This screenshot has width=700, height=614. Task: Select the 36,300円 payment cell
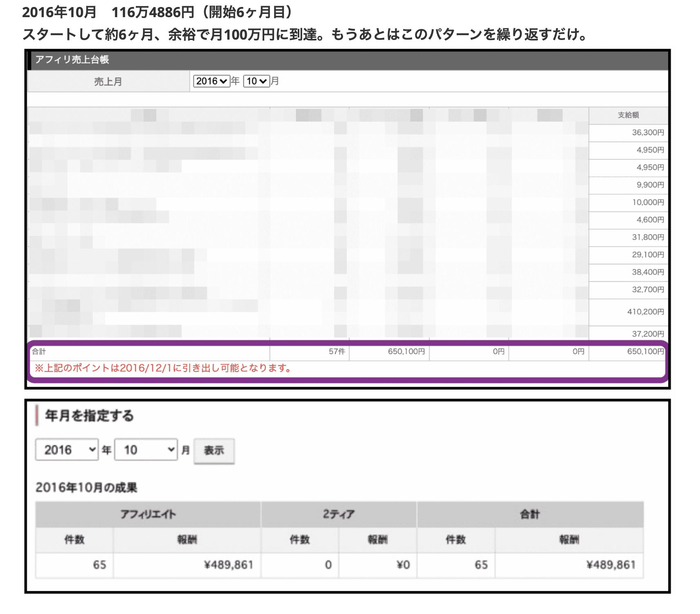click(647, 133)
